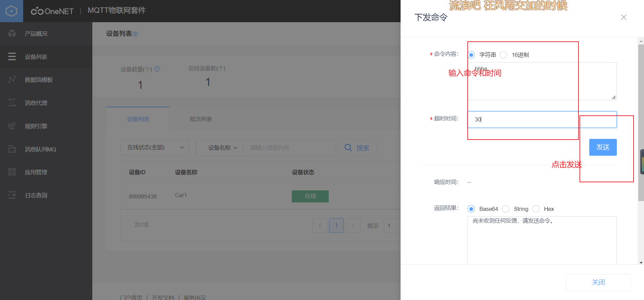Image resolution: width=644 pixels, height=300 pixels.
Task: Open the OneNET home logo
Action: point(52,11)
